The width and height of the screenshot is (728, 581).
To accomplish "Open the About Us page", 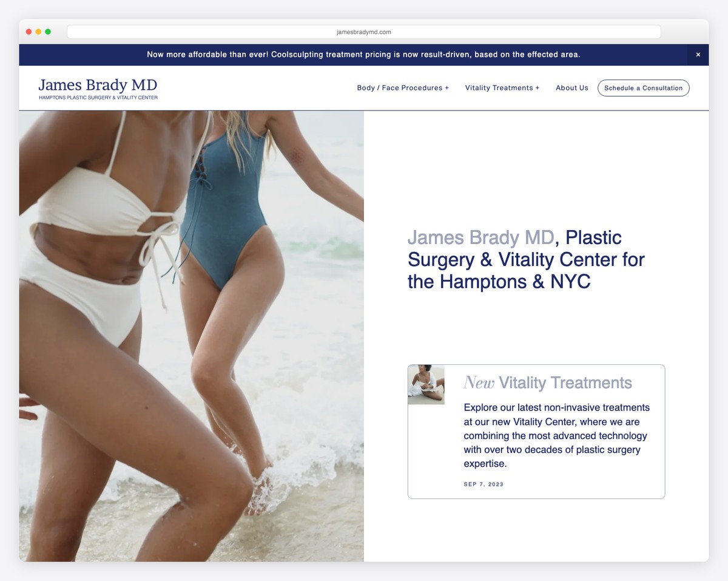I will tap(571, 88).
